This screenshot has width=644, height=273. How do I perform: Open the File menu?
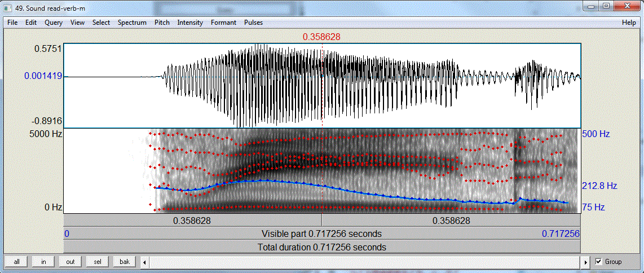12,23
